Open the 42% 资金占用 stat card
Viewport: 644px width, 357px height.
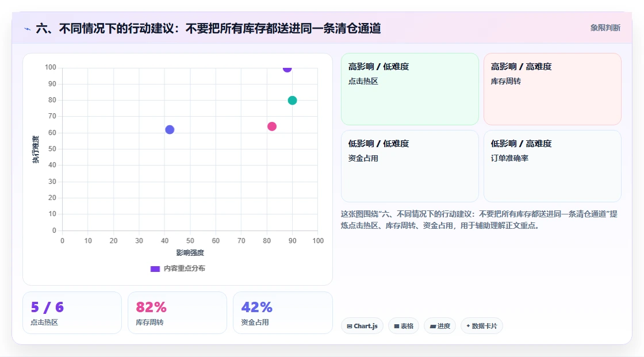(282, 313)
